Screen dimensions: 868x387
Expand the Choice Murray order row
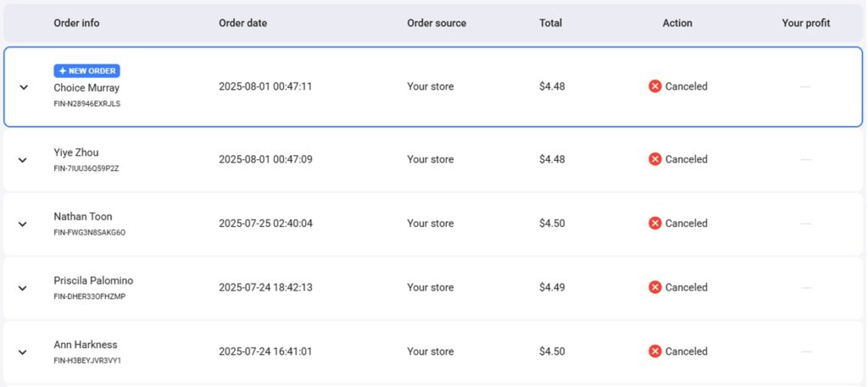click(x=24, y=87)
